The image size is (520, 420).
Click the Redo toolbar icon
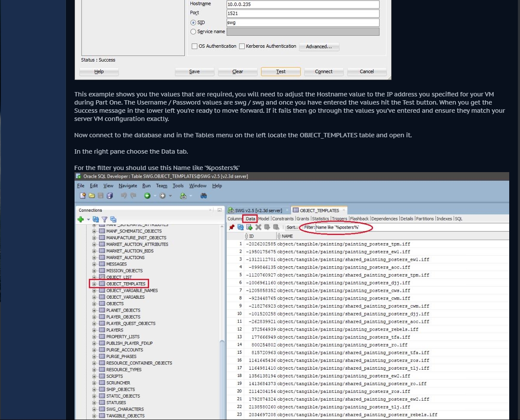pyautogui.click(x=133, y=196)
